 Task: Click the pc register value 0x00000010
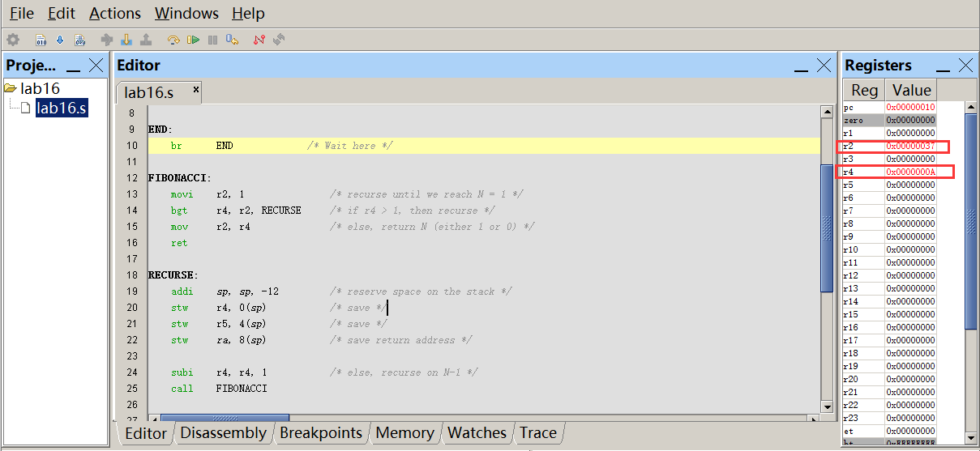[910, 107]
